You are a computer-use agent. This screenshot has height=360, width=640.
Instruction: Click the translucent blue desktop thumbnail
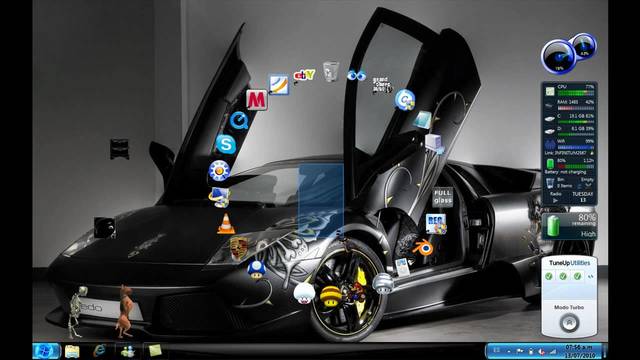point(321,201)
